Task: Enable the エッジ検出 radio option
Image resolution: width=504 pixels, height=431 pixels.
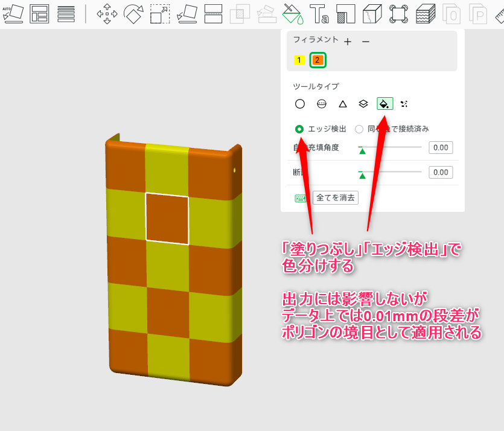Action: tap(299, 129)
